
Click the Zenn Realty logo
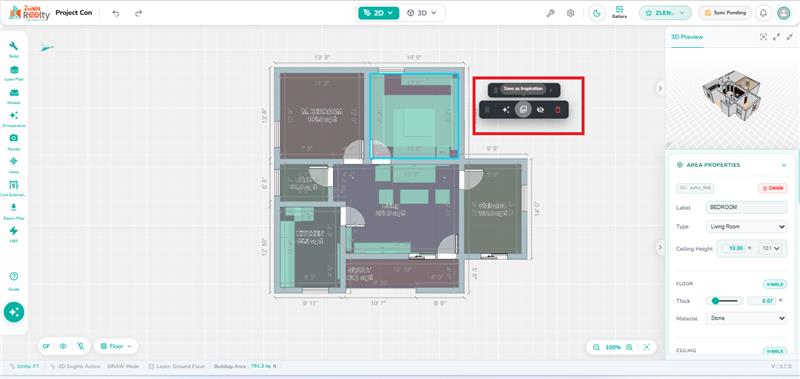29,13
